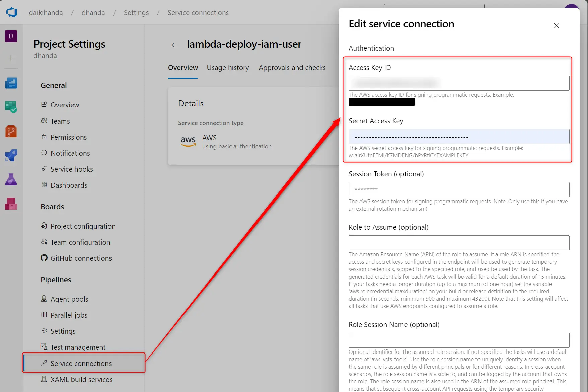Open Project configuration under Boards
Screen dimensions: 588x392
[x=84, y=226]
